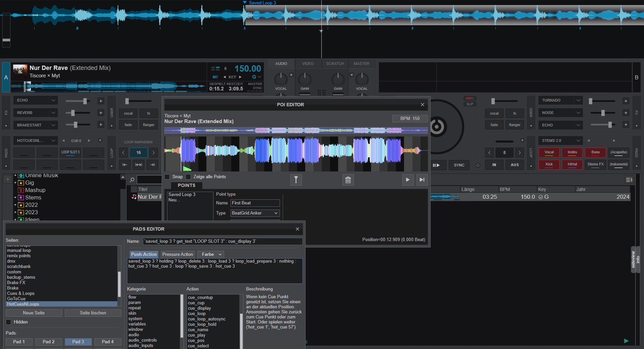Tick the Hidden checkbox in Pads Editor
Screen dimensions: 644x349
click(x=9, y=322)
